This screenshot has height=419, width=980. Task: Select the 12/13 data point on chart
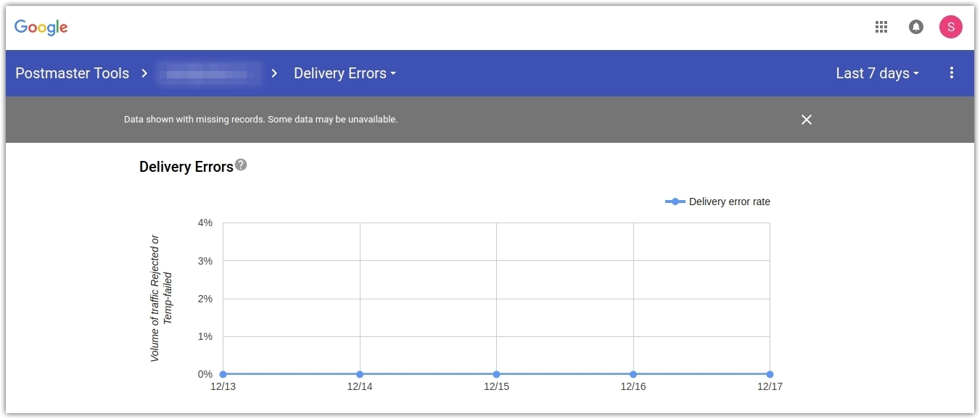223,374
